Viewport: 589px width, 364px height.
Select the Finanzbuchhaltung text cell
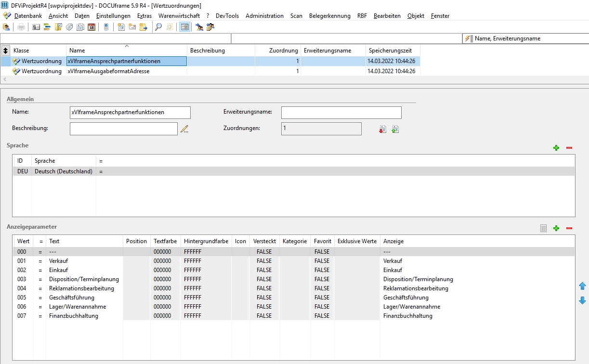[x=85, y=316]
